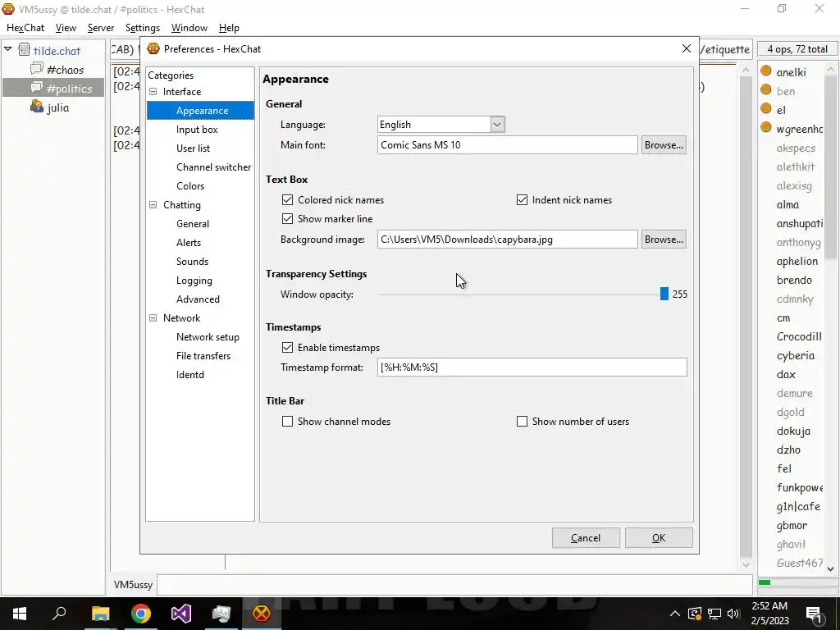Collapse the Interface category
840x630 pixels.
pos(153,92)
